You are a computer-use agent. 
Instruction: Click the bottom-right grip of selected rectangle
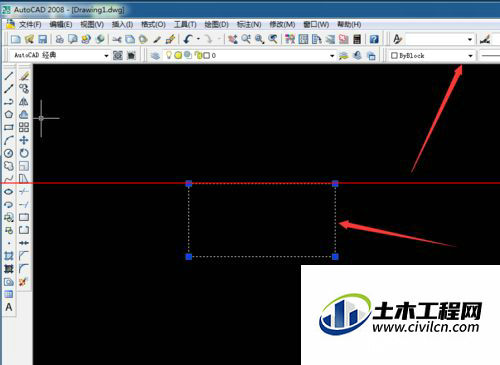(x=335, y=256)
